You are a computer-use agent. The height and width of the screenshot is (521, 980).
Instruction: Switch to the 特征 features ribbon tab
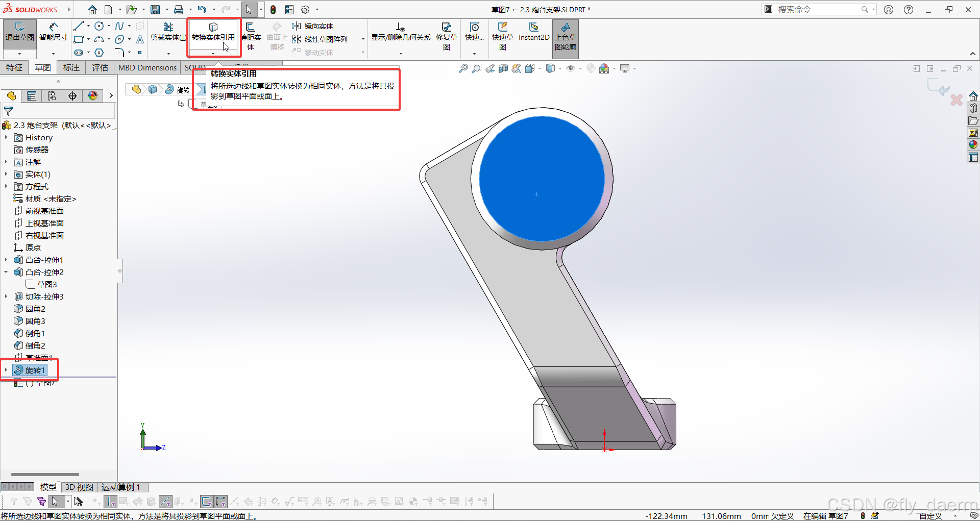click(14, 67)
